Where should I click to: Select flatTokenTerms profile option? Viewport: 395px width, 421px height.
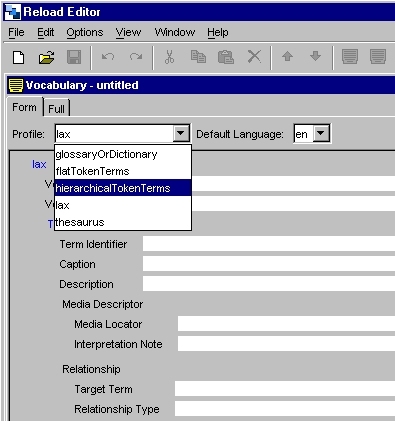pyautogui.click(x=123, y=171)
